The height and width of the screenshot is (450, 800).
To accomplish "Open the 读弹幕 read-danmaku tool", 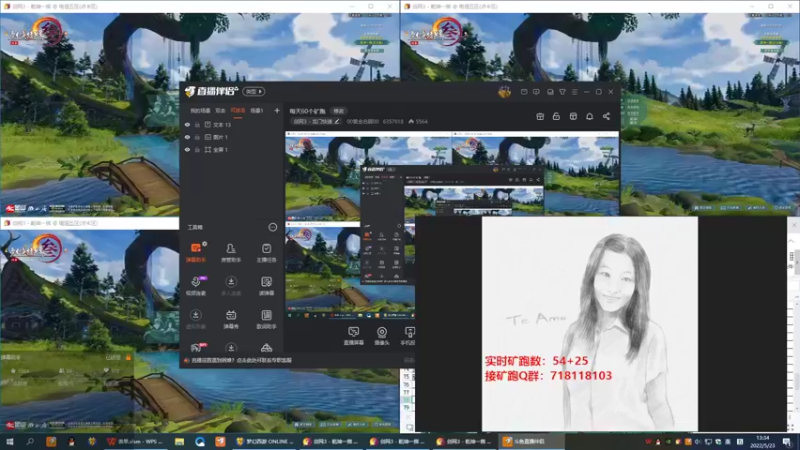I will [x=266, y=286].
